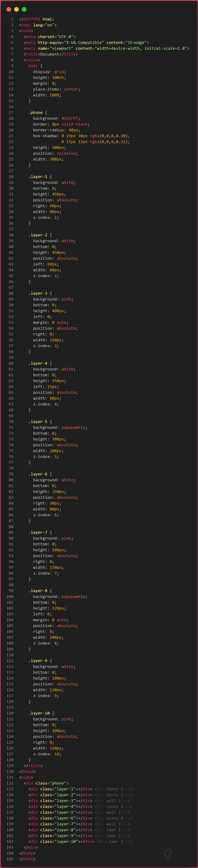
Task: Click the closing "</html>" tag
Action: pyautogui.click(x=27, y=859)
